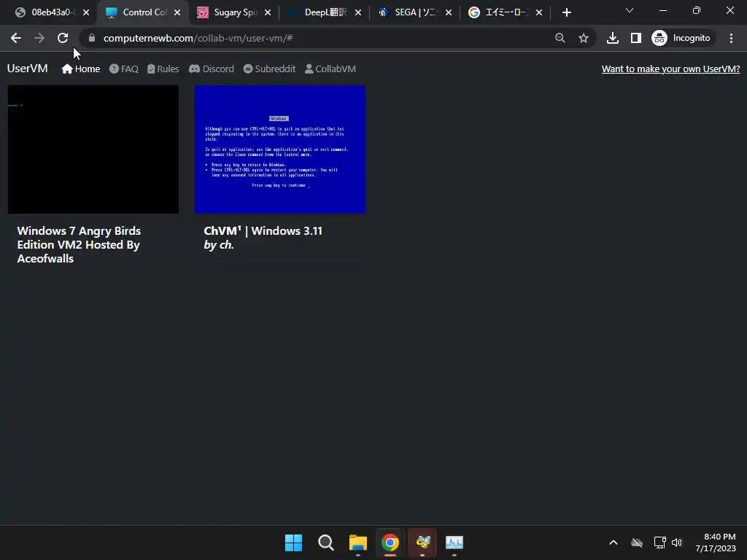Click the Chrome taskbar icon
Image resolution: width=747 pixels, height=560 pixels.
click(390, 542)
